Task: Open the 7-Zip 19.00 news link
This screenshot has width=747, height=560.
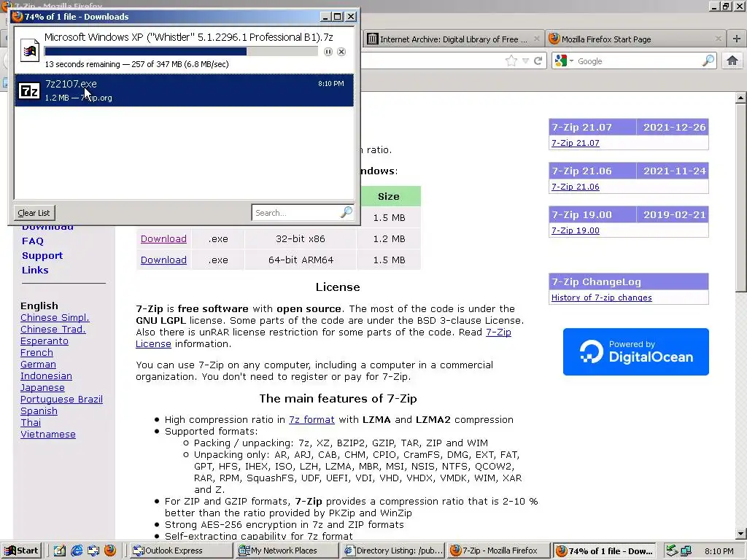Action: click(575, 230)
